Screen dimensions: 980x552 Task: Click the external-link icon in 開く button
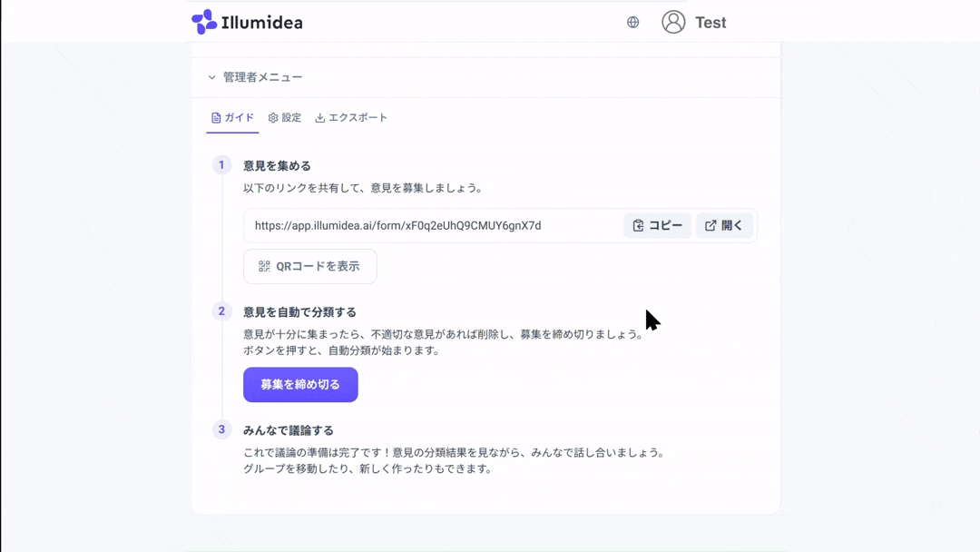[x=710, y=226]
